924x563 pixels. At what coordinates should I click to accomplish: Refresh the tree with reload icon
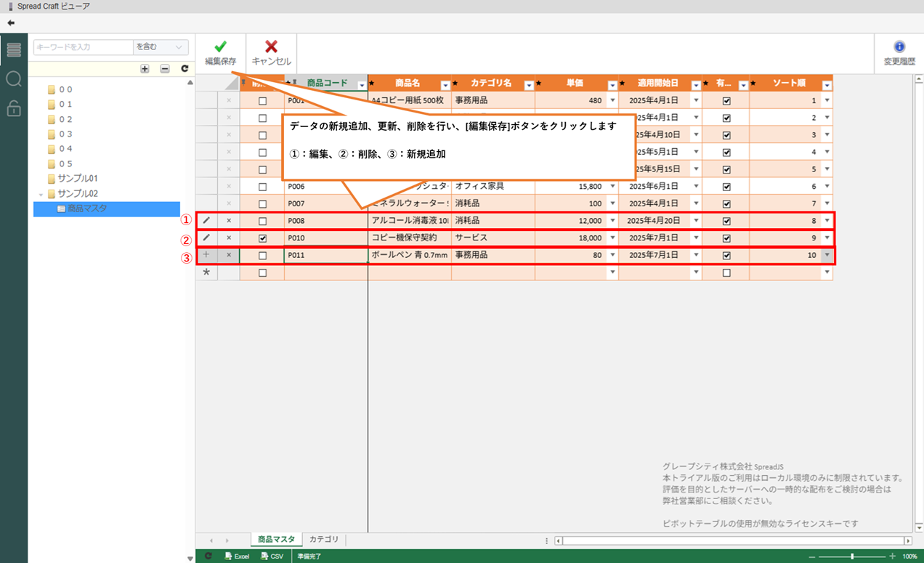[185, 68]
